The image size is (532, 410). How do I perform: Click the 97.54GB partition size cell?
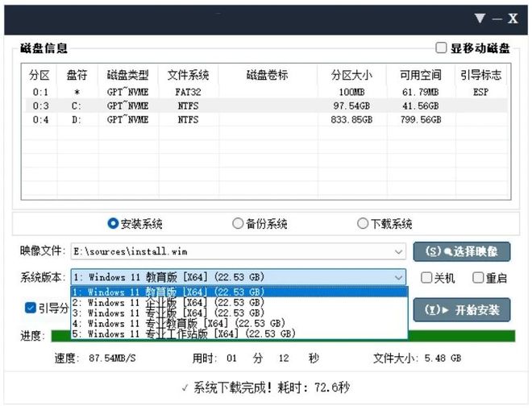tap(351, 106)
